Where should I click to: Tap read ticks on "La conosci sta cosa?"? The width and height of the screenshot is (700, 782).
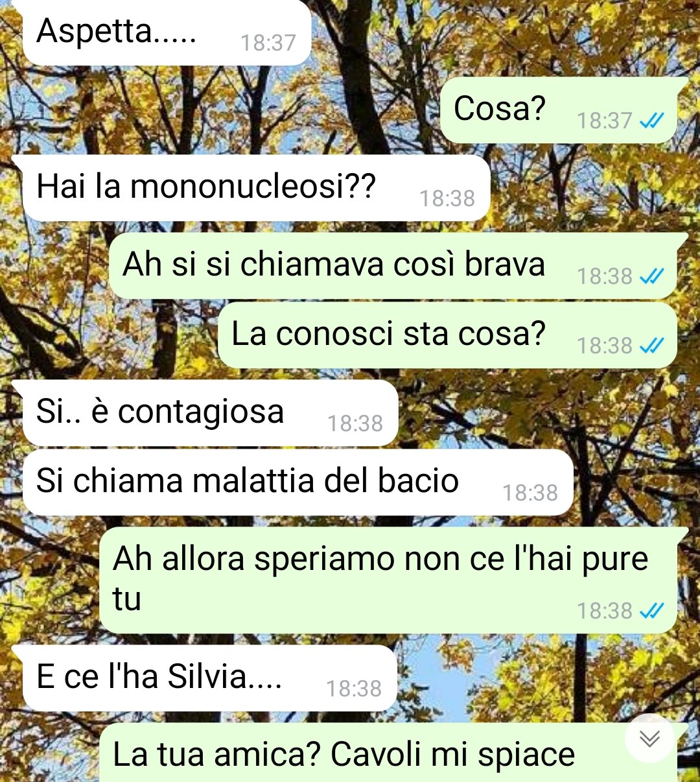pyautogui.click(x=651, y=346)
